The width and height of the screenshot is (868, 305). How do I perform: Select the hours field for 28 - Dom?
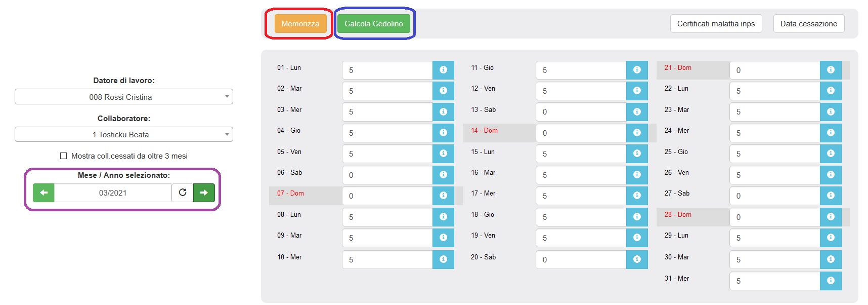[774, 217]
